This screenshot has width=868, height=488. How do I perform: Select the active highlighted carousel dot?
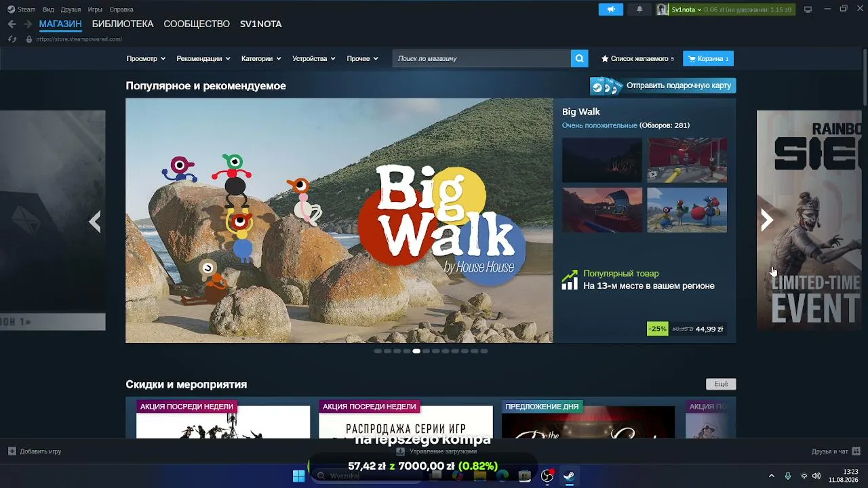(x=416, y=351)
